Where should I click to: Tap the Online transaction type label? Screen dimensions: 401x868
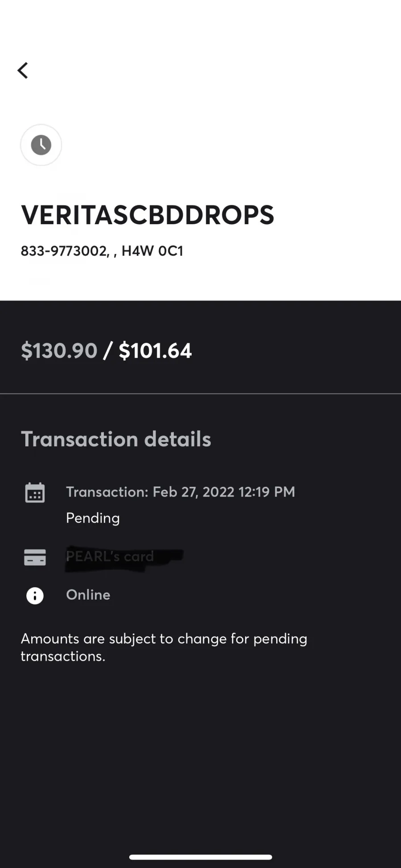[x=88, y=595]
